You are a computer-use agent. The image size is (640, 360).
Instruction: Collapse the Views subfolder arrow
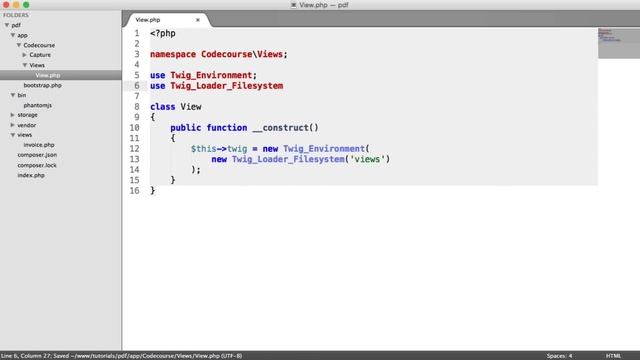pos(24,65)
